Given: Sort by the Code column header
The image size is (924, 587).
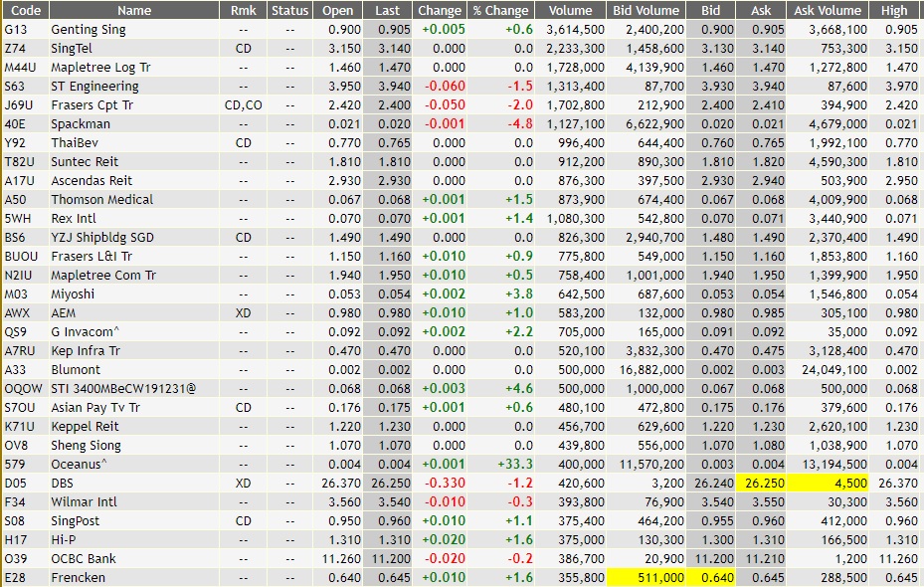Looking at the screenshot, I should click(25, 10).
